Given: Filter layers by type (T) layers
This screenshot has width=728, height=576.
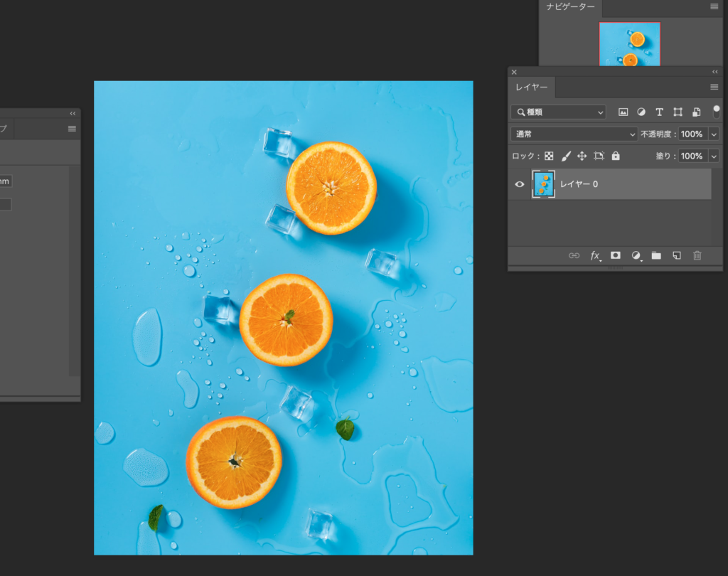Looking at the screenshot, I should point(659,112).
